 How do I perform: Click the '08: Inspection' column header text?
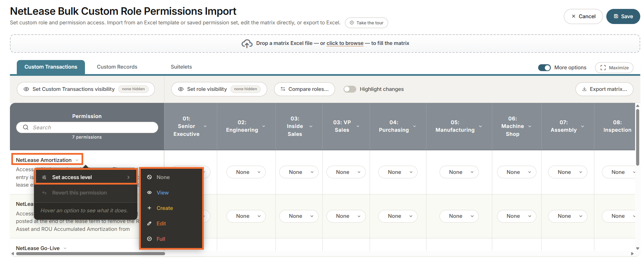[x=617, y=126]
